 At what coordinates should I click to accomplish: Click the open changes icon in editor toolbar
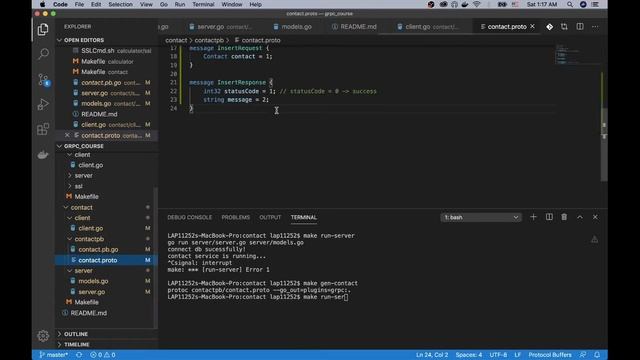point(564,27)
